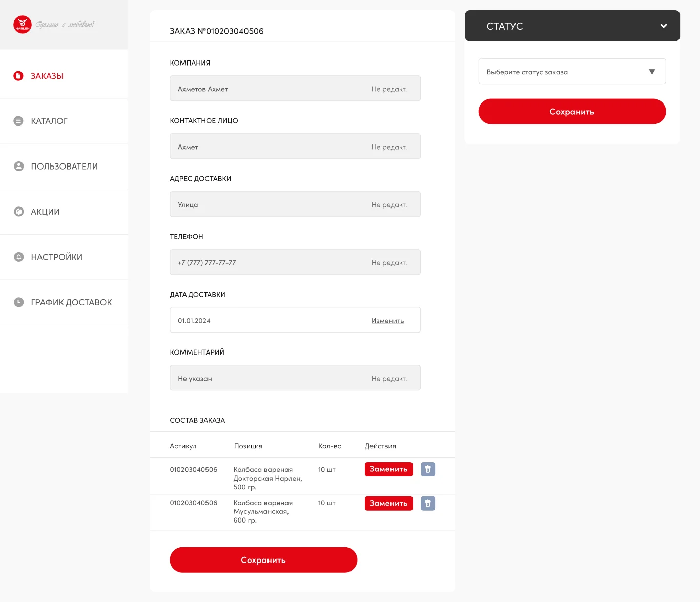The height and width of the screenshot is (602, 700).
Task: Click the Действия column header
Action: [x=380, y=446]
